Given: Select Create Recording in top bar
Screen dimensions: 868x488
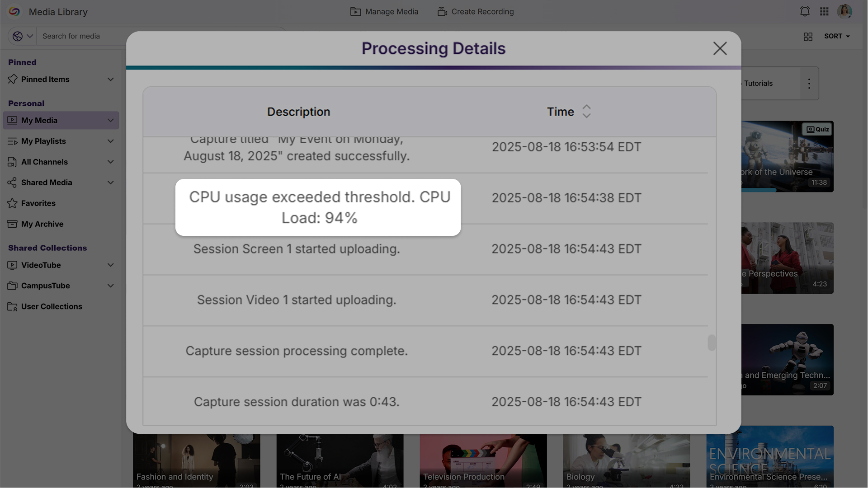Looking at the screenshot, I should (x=476, y=12).
